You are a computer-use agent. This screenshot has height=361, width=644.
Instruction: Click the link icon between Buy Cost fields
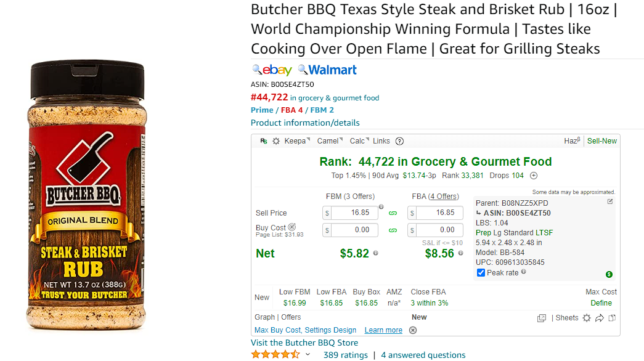pos(393,230)
